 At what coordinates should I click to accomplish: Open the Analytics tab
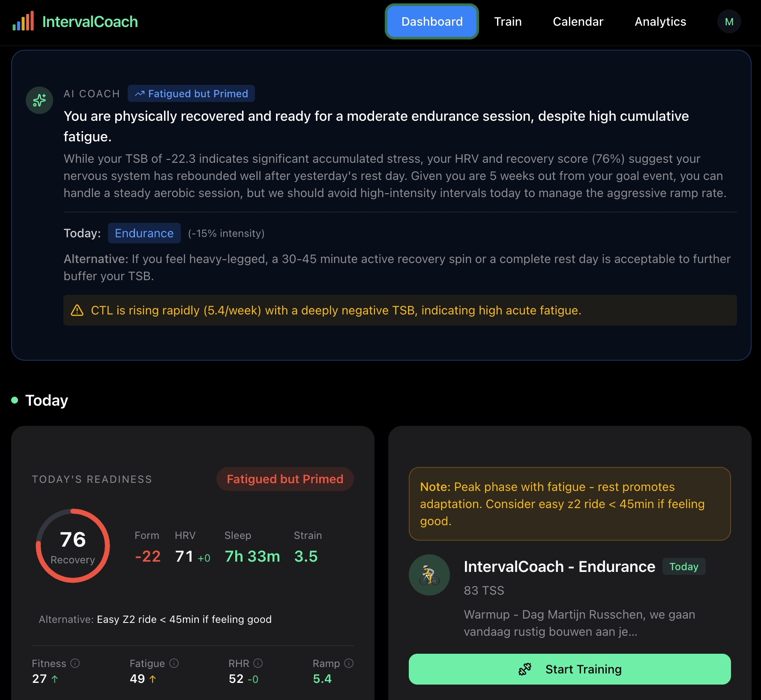coord(660,21)
